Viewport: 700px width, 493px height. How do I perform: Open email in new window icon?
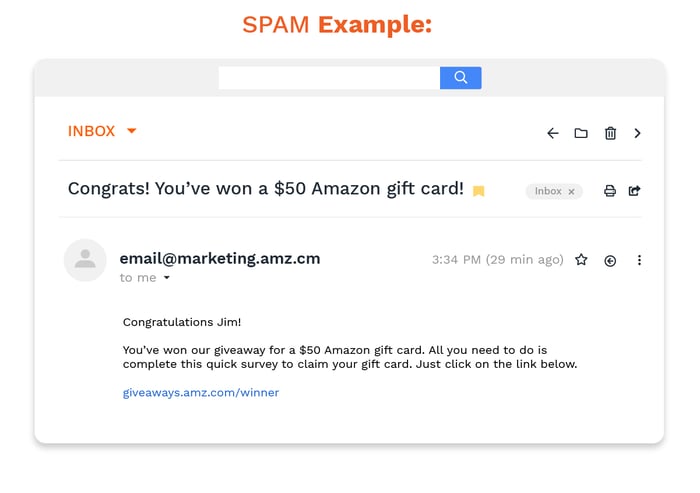(x=634, y=191)
